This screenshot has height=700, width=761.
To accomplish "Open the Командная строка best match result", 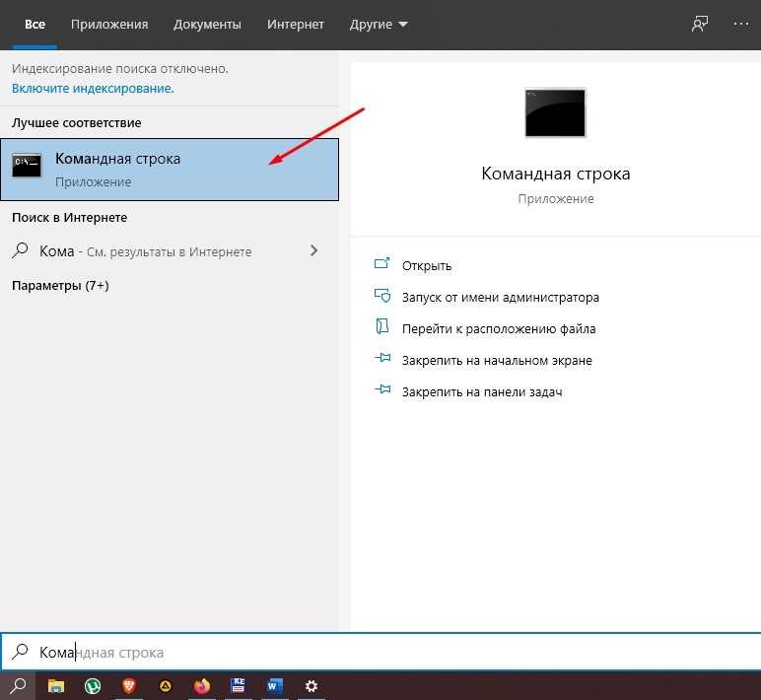I will click(x=170, y=170).
